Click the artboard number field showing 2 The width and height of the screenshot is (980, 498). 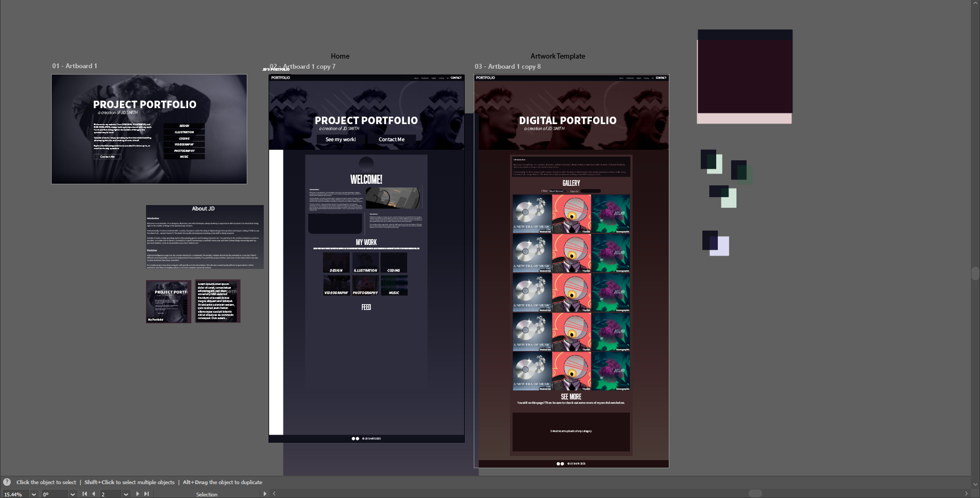pos(111,494)
